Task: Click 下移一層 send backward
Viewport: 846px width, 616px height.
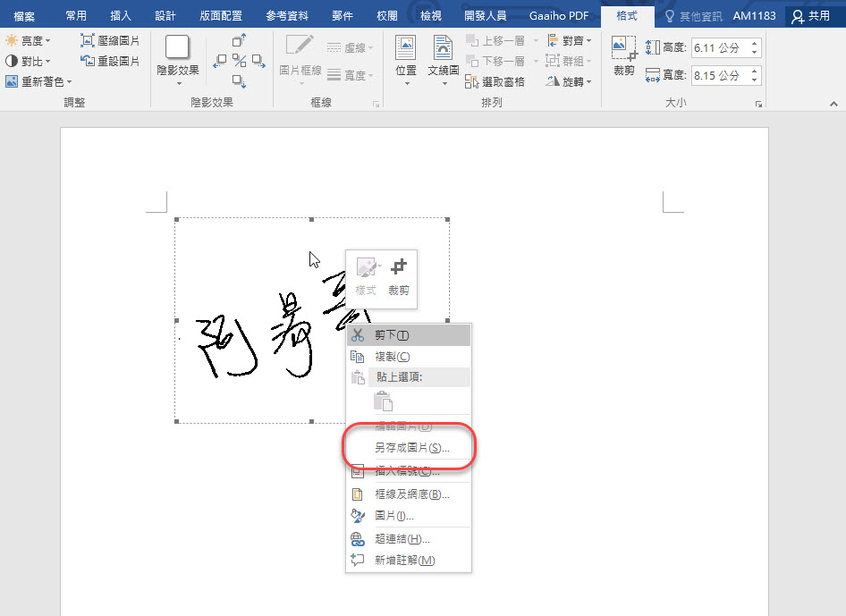Action: click(495, 61)
